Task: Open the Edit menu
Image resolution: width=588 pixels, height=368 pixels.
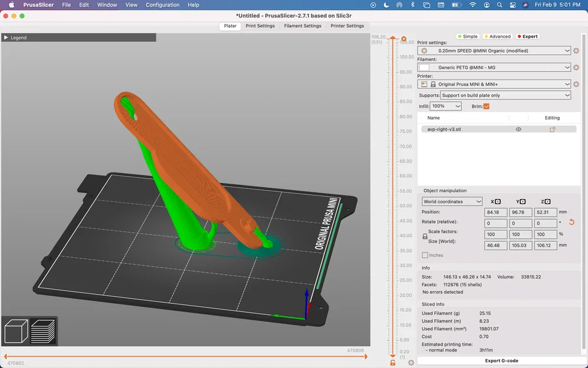Action: pos(84,5)
